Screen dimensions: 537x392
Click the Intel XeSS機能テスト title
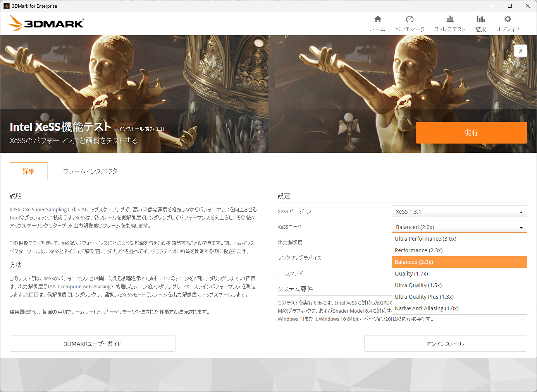tap(60, 127)
